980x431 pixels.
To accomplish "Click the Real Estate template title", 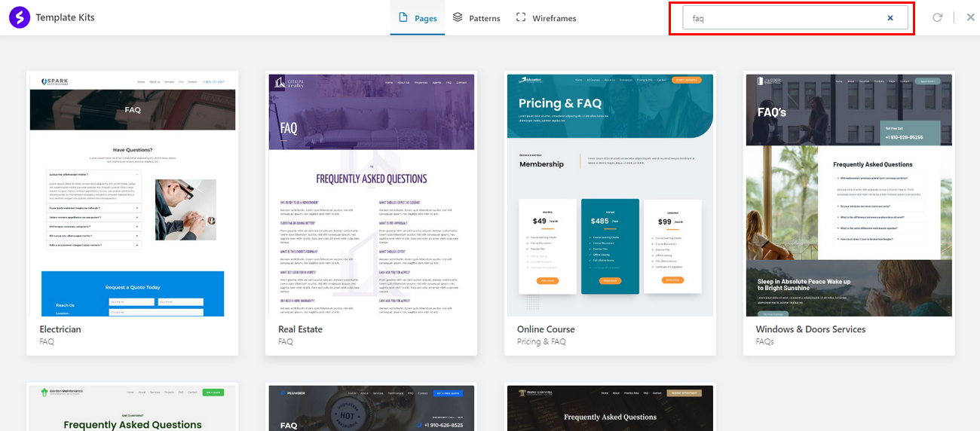I will coord(300,329).
